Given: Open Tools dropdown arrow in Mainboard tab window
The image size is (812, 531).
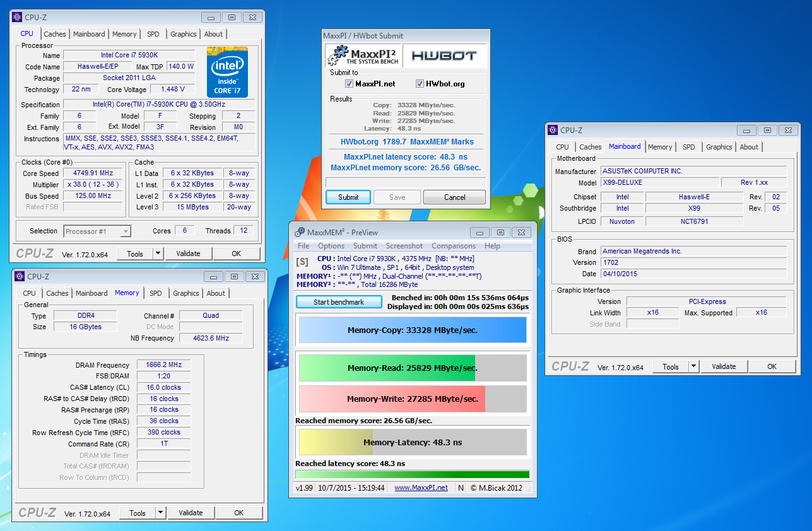Looking at the screenshot, I should tap(693, 366).
